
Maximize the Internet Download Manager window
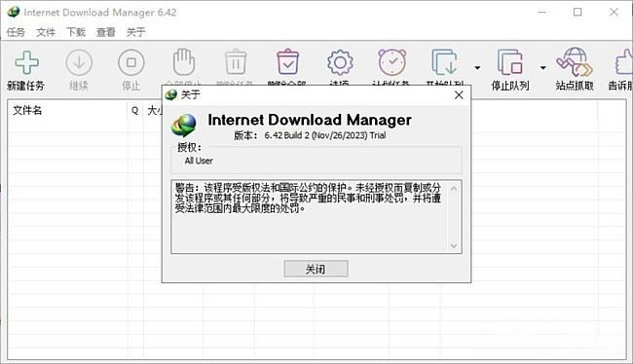click(x=577, y=12)
